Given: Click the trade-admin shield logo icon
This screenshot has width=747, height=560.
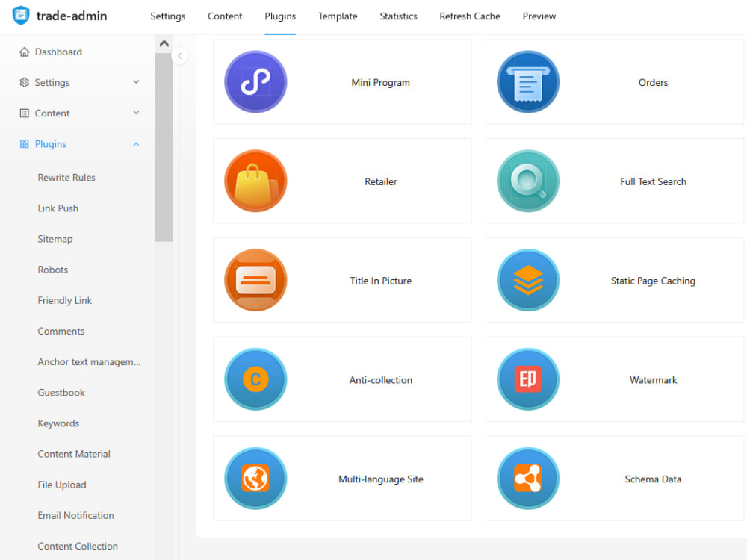Looking at the screenshot, I should pos(20,15).
